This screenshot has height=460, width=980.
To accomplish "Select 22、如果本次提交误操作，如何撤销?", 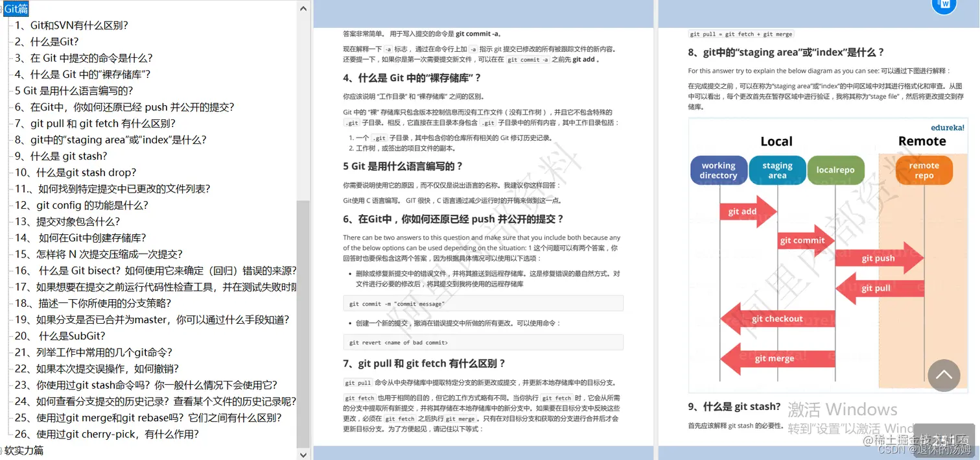I will (97, 369).
